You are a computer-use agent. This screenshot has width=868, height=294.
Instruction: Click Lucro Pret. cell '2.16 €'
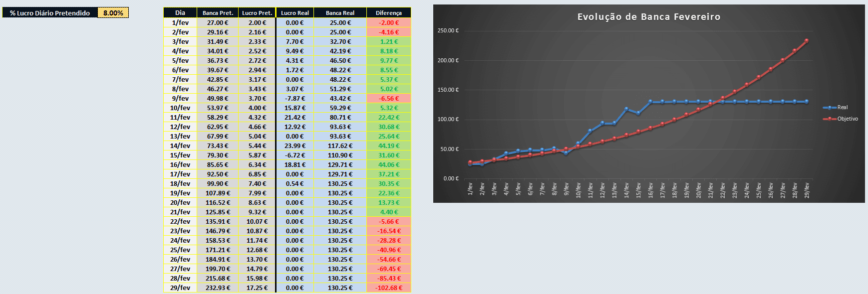[x=257, y=32]
